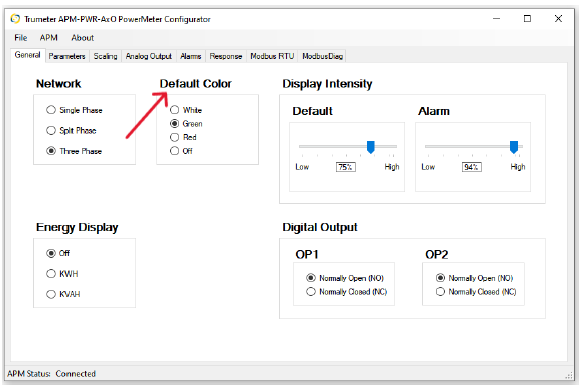Set OP2 to Normally Open (NO)

(x=475, y=278)
